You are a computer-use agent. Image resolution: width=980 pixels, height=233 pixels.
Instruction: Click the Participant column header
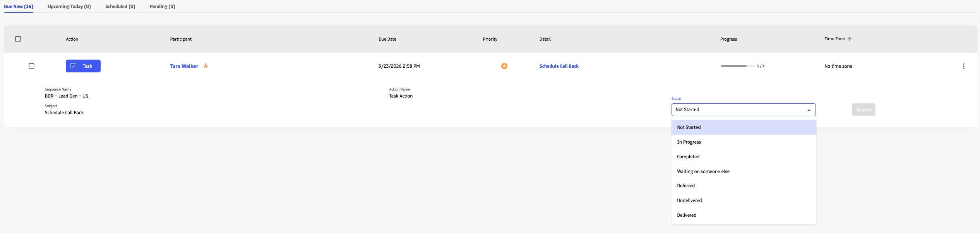(x=181, y=39)
